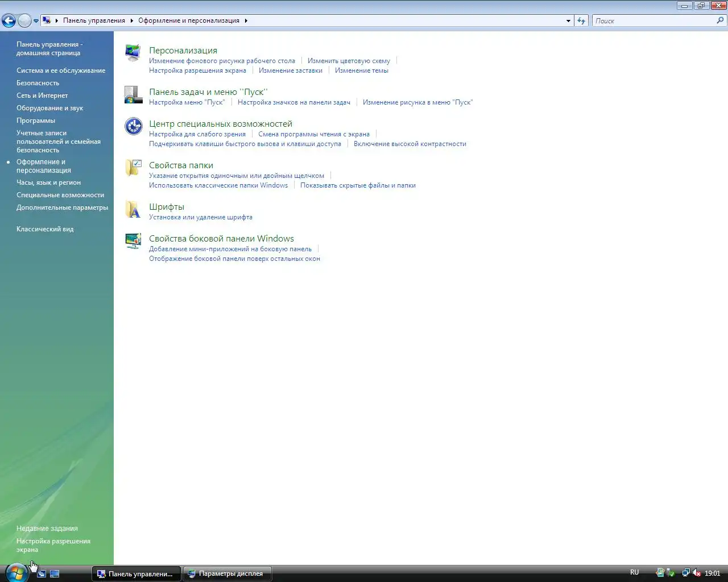The height and width of the screenshot is (582, 728).
Task: Click Настройка для слабого зрения link
Action: click(x=197, y=134)
